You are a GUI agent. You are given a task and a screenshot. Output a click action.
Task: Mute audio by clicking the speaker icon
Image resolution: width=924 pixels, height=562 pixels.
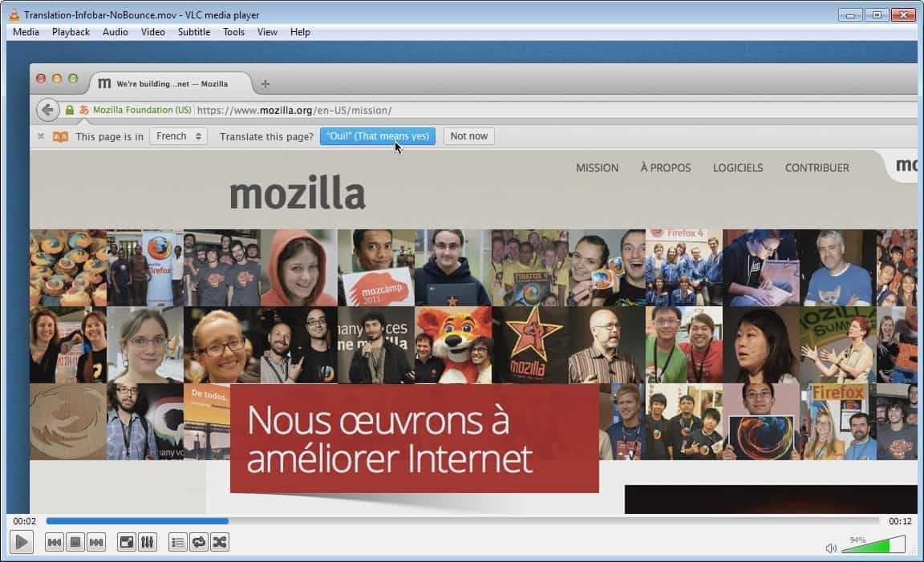(829, 547)
